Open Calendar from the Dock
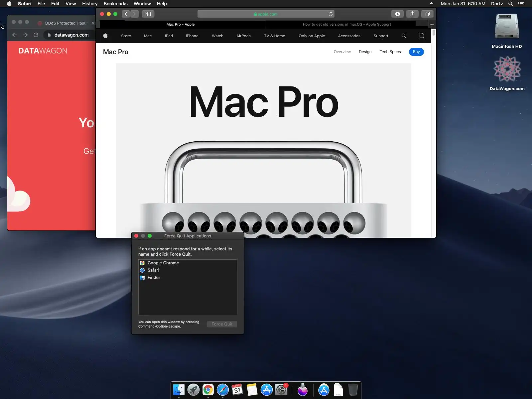Image resolution: width=532 pixels, height=399 pixels. (x=237, y=390)
